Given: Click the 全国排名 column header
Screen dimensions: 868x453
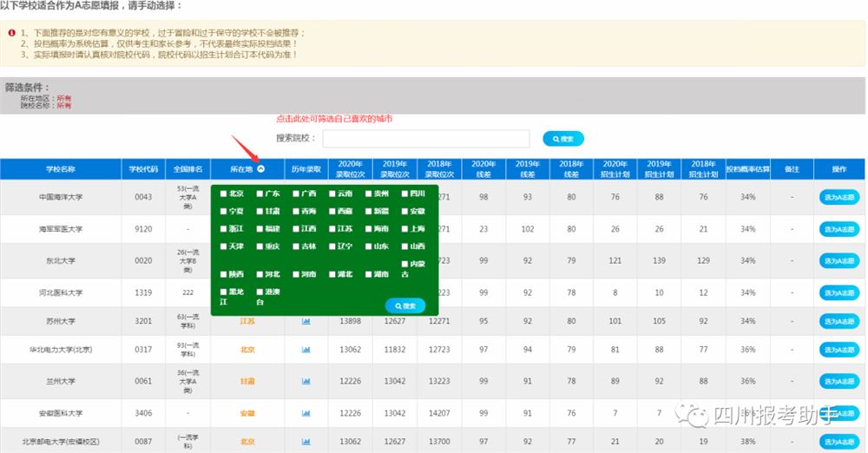Looking at the screenshot, I should pos(187,169).
